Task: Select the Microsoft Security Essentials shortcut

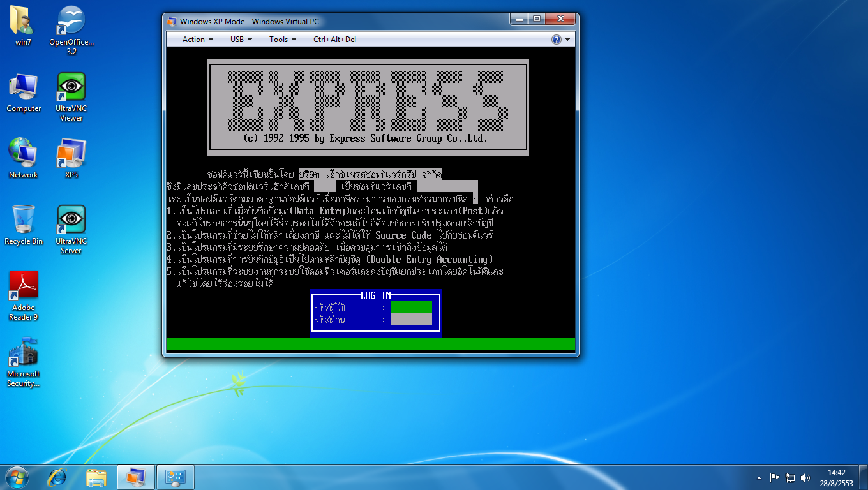Action: coord(24,362)
